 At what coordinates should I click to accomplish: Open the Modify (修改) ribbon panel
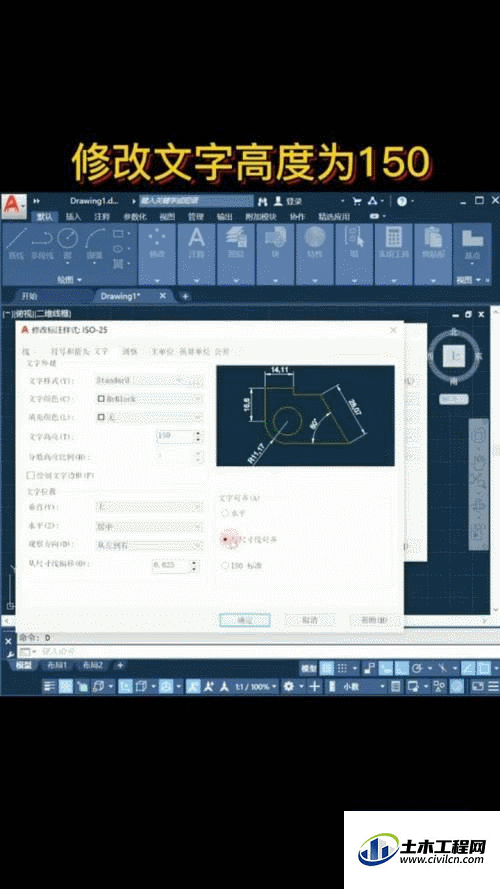click(157, 254)
